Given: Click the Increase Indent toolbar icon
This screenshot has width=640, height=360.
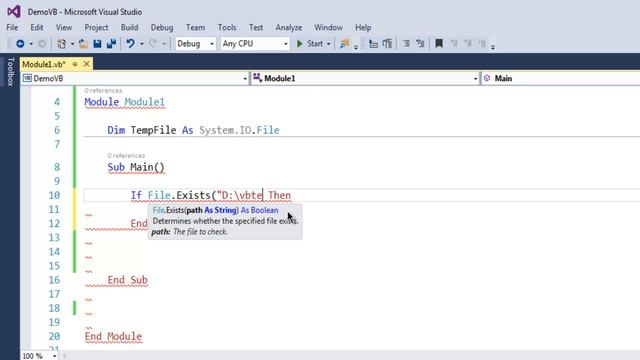Looking at the screenshot, I should [x=387, y=43].
